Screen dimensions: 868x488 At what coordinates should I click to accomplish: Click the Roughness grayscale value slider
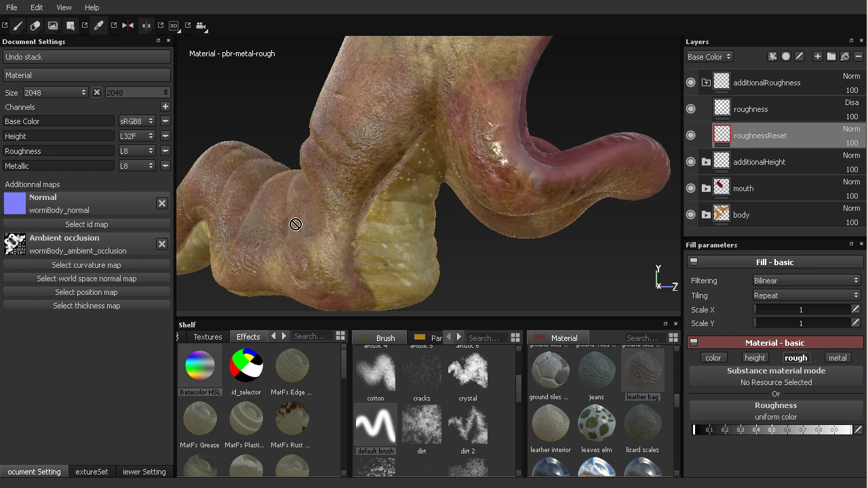[772, 430]
